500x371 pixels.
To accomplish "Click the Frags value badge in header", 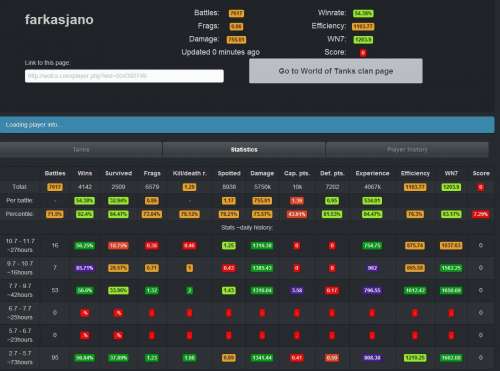I will 236,26.
